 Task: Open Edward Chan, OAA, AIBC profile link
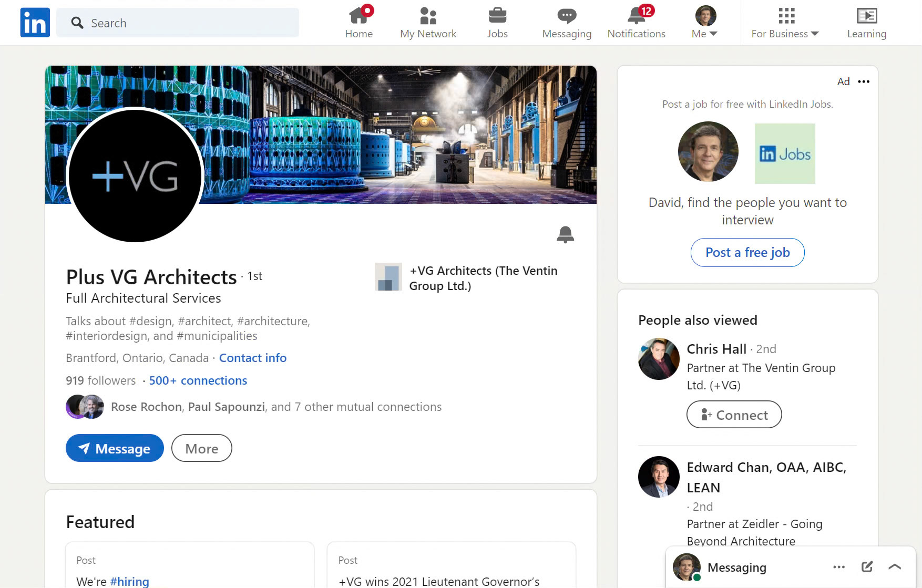(x=766, y=477)
